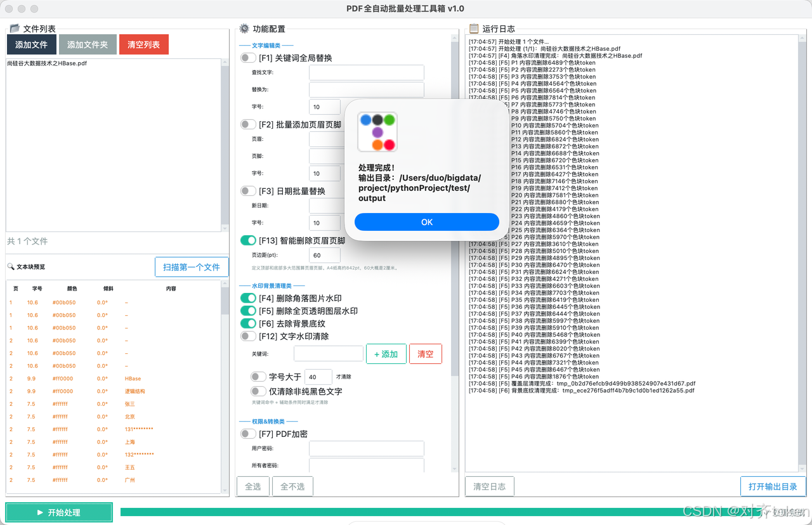Disable the [F13] 智能删除页眉页脚 toggle
This screenshot has height=525, width=812.
[x=248, y=240]
